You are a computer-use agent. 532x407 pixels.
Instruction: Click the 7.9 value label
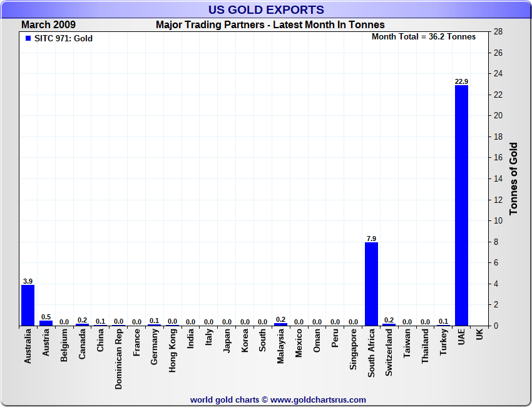[x=371, y=239]
